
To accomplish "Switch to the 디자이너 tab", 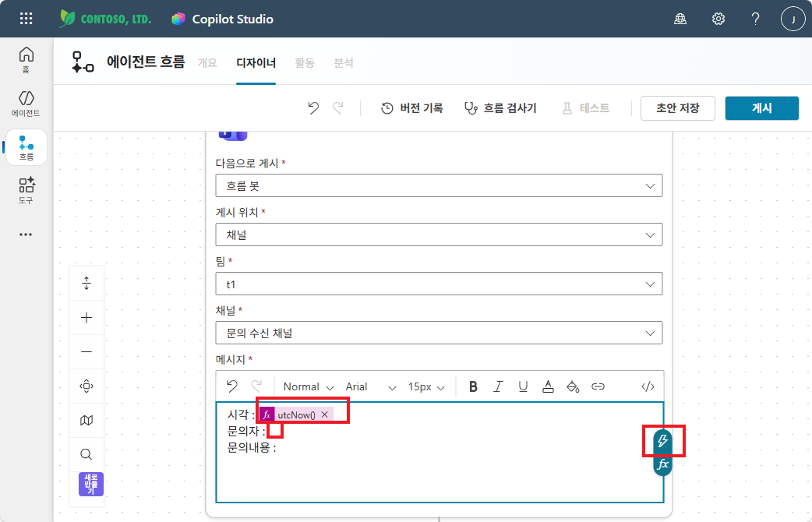I will pyautogui.click(x=256, y=62).
